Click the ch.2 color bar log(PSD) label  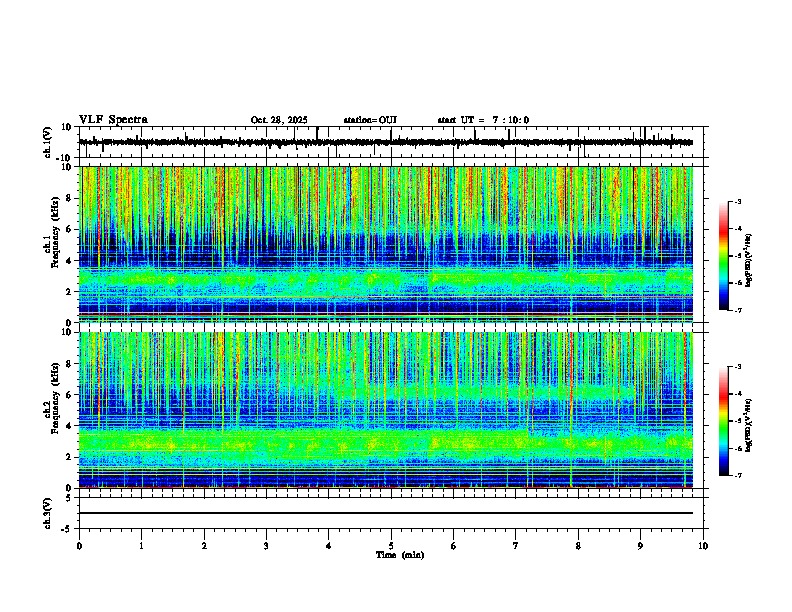coord(749,425)
